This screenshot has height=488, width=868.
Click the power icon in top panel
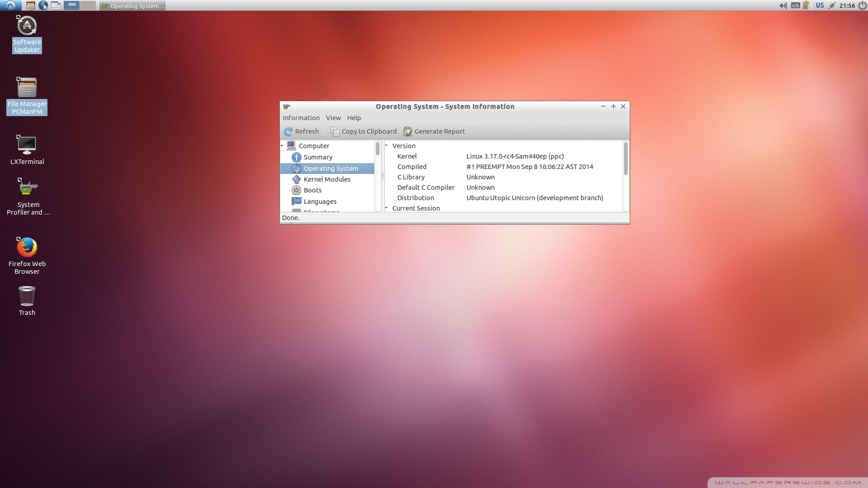click(x=862, y=5)
